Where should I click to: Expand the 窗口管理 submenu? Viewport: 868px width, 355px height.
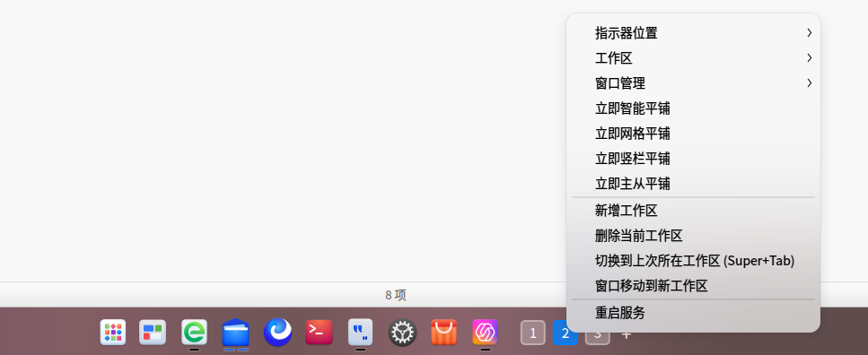click(693, 83)
